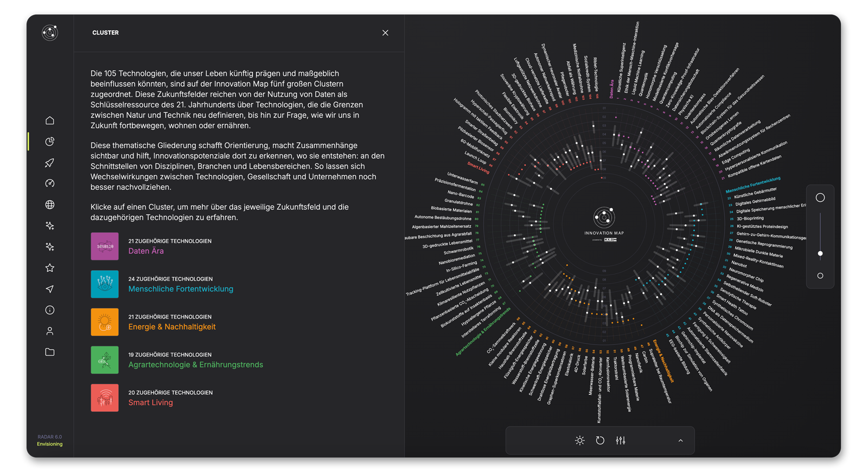Select 'Neuromorpher Chip' radar label
The image size is (868, 472).
746,275
